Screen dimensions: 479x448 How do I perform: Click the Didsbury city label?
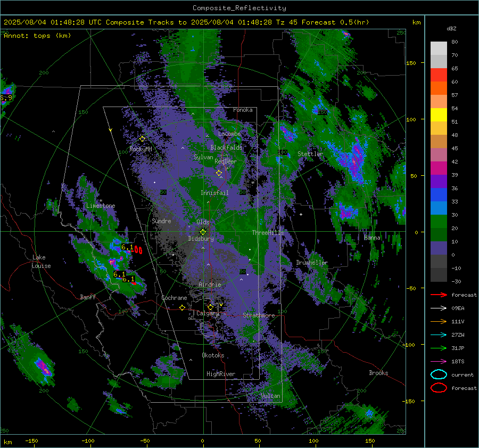click(201, 239)
